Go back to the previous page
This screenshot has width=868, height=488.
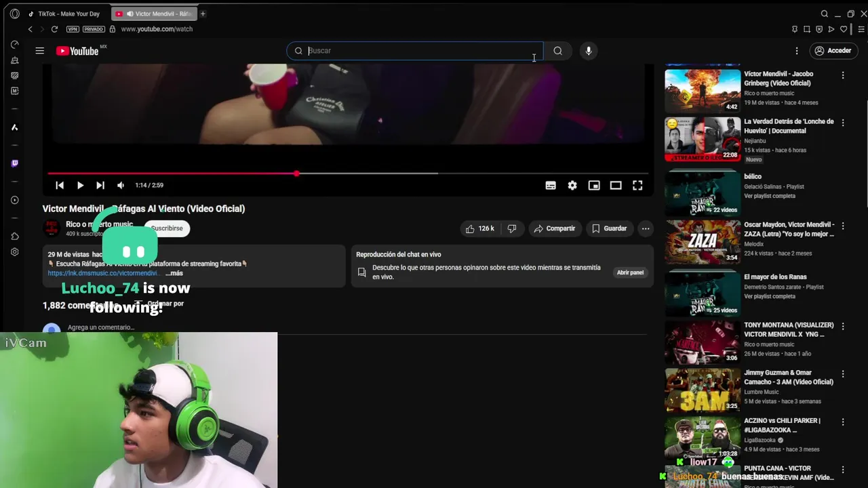tap(30, 29)
